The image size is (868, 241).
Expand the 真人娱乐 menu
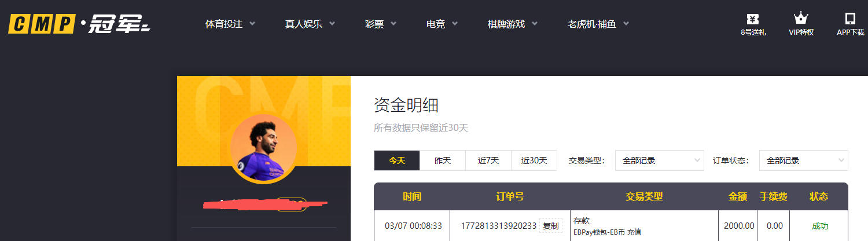[310, 24]
